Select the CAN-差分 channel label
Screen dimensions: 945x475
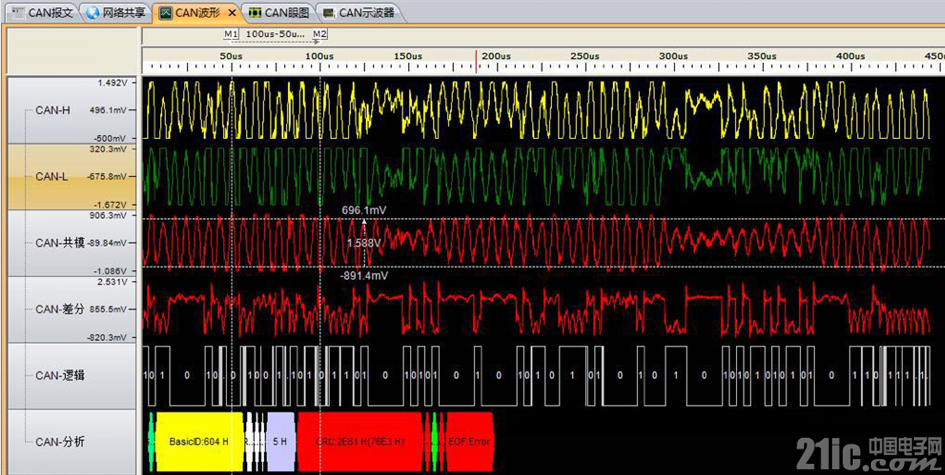point(60,309)
